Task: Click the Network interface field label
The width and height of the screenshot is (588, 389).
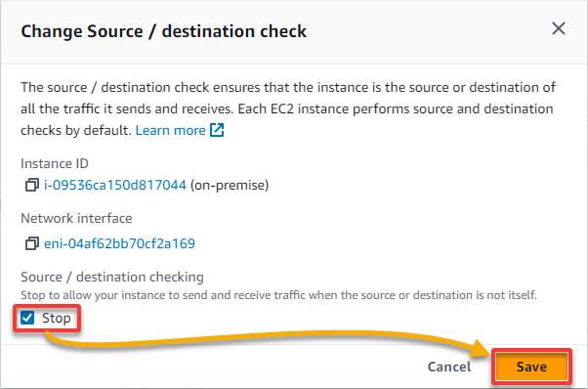Action: 76,218
